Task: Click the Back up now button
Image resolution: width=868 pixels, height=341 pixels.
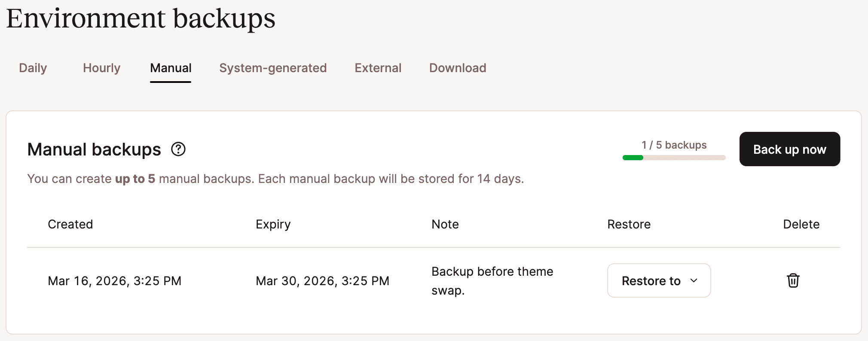Action: 789,149
